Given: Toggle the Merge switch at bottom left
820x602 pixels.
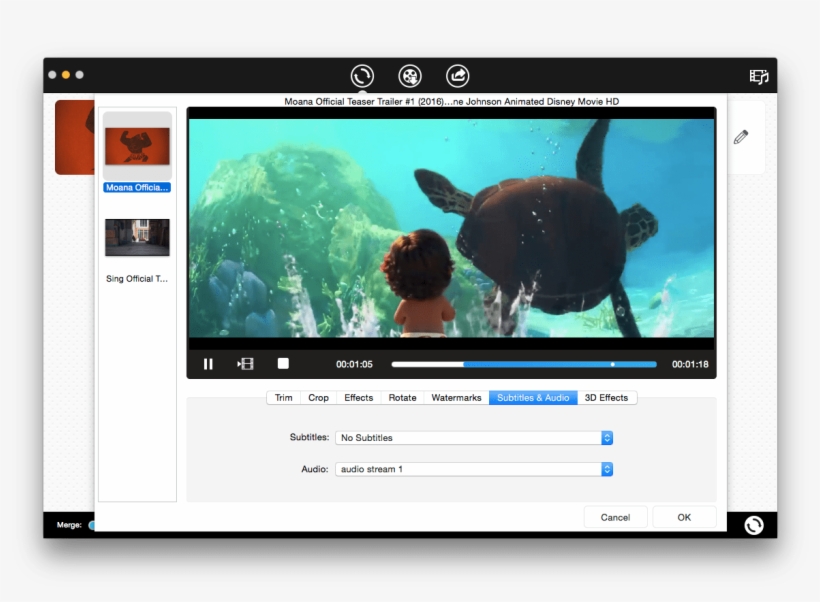Looking at the screenshot, I should [90, 524].
